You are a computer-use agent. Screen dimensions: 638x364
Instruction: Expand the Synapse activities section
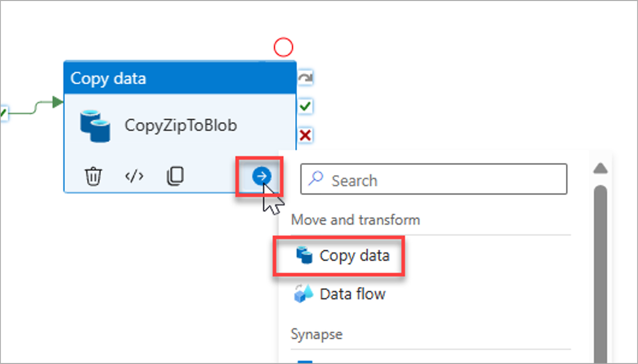317,334
